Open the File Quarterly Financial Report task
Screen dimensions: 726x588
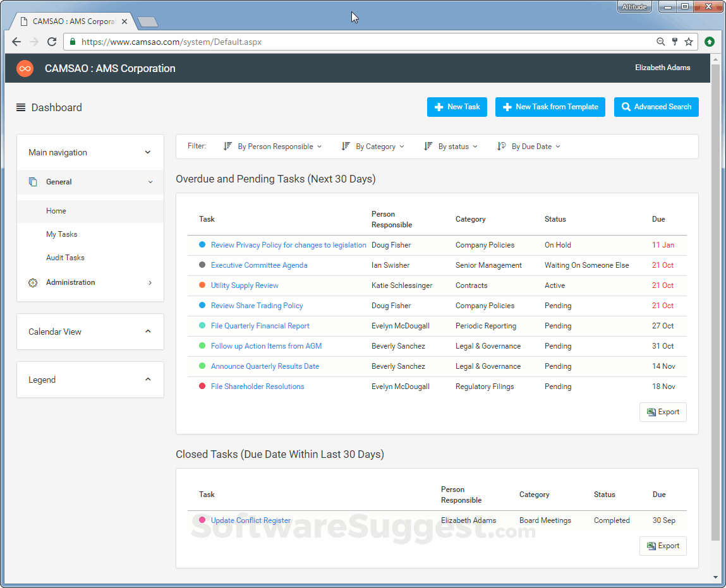tap(260, 326)
